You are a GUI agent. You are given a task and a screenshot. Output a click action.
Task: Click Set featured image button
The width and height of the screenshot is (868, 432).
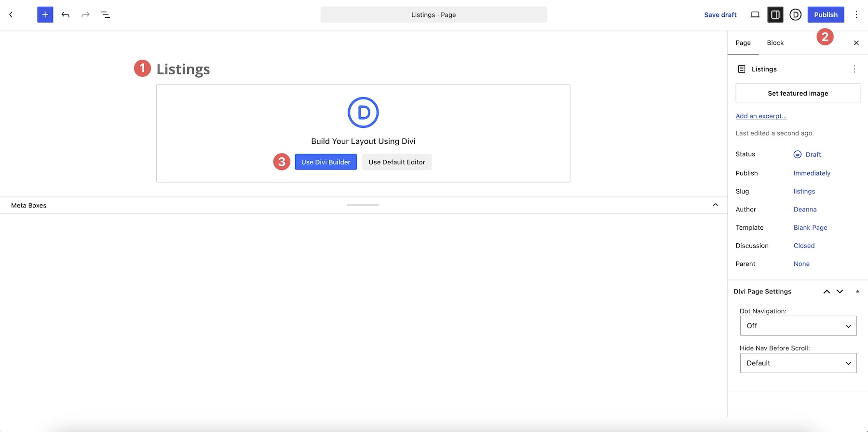[798, 93]
